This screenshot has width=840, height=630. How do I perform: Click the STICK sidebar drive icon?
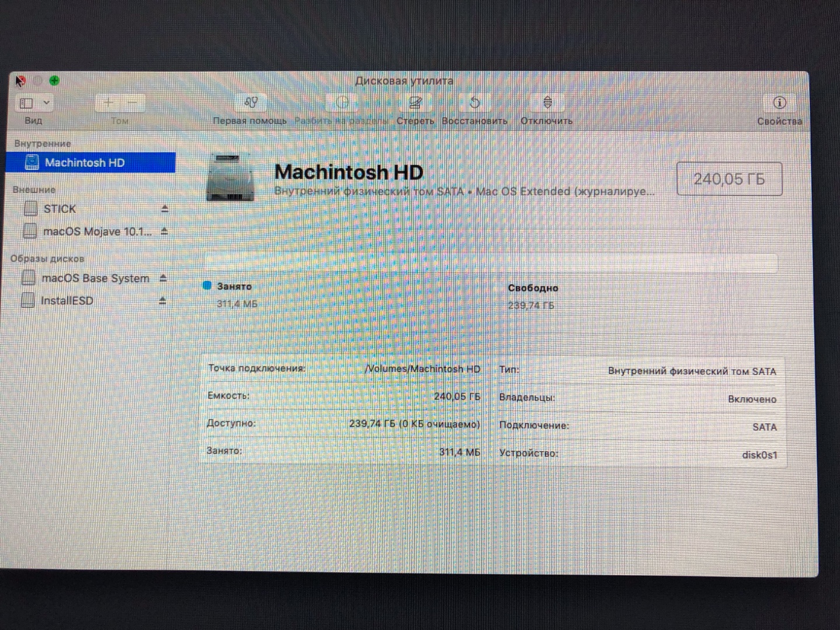coord(30,208)
